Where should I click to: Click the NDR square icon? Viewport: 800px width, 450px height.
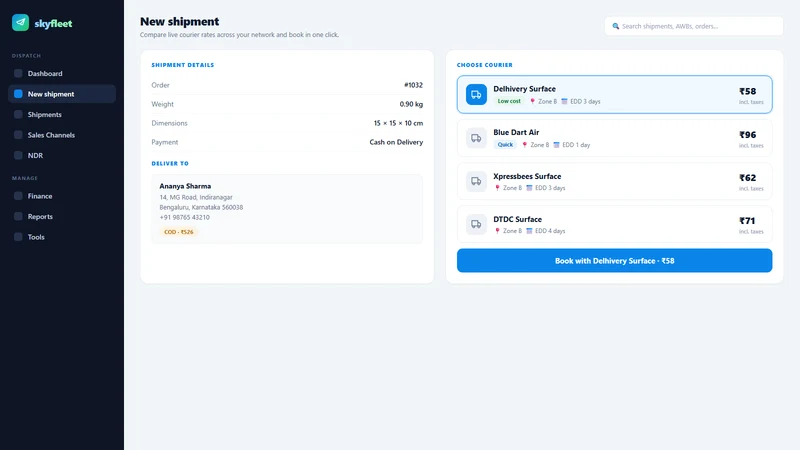click(18, 155)
